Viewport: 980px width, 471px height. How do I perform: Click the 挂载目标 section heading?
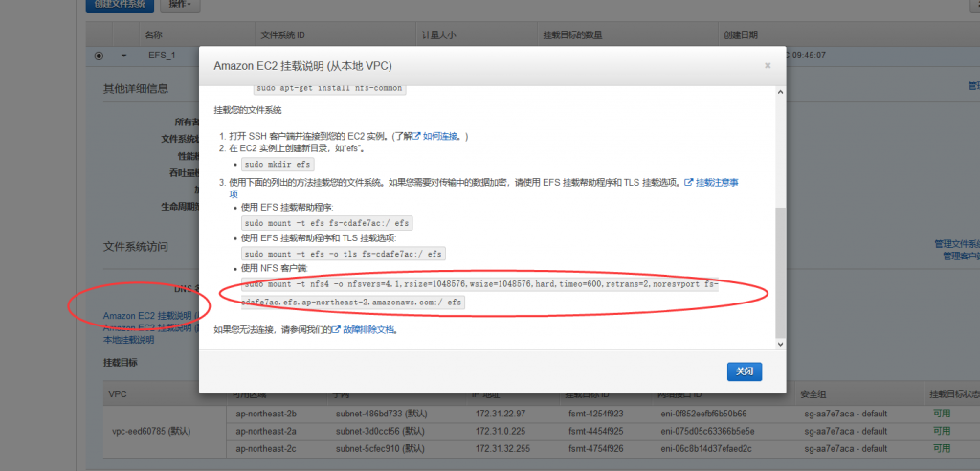[x=120, y=362]
